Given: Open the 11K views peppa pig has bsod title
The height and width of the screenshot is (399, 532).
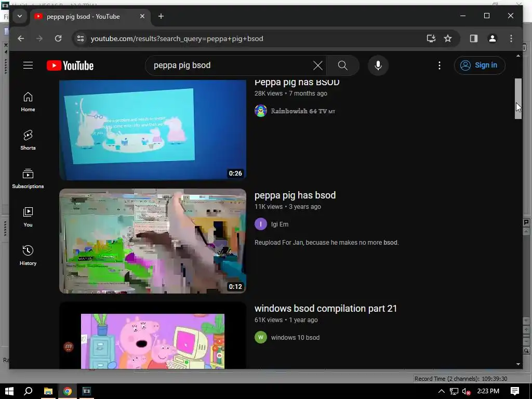Looking at the screenshot, I should point(295,195).
